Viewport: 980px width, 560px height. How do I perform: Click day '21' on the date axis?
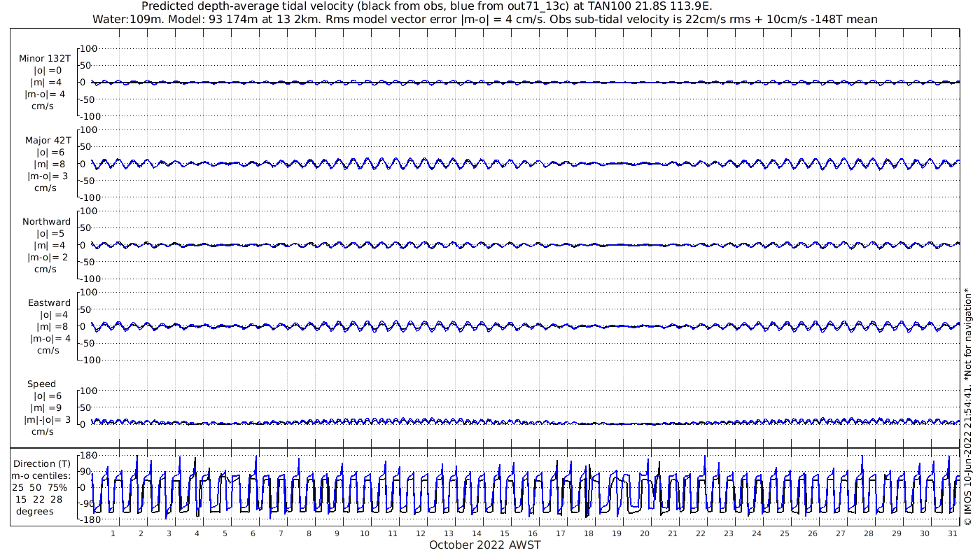click(673, 533)
